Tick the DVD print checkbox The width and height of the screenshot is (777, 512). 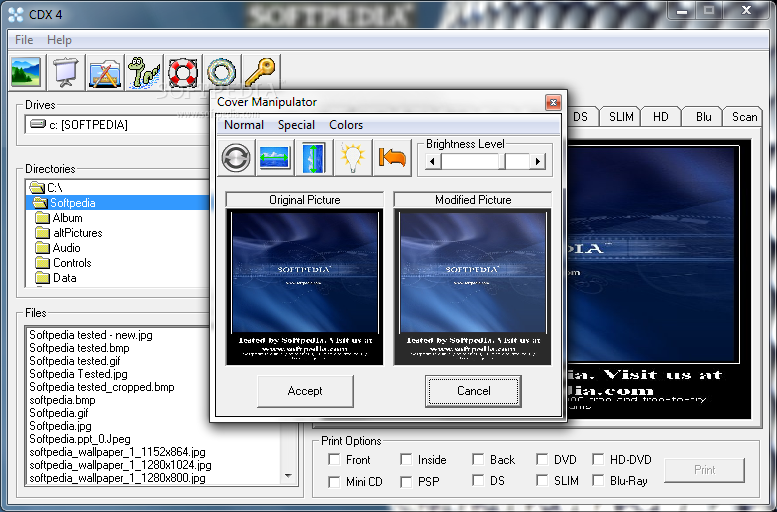[x=542, y=459]
